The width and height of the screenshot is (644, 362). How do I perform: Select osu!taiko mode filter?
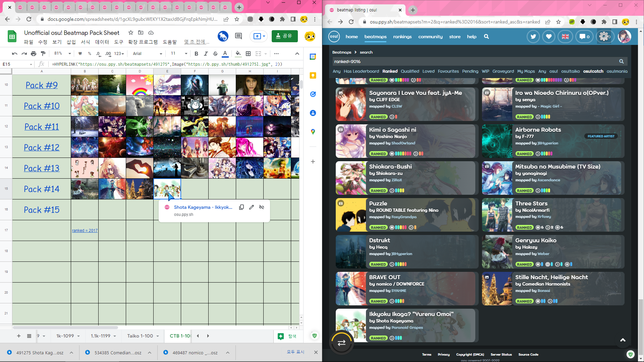570,71
